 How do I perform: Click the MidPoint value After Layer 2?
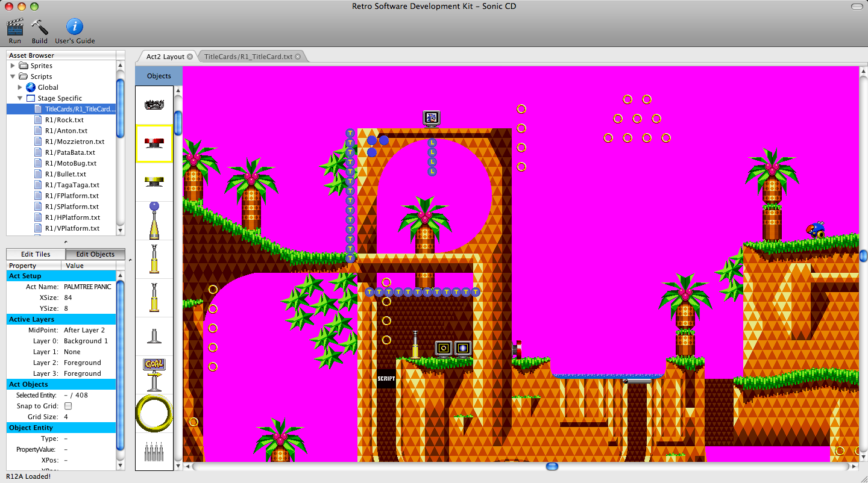[x=84, y=330]
